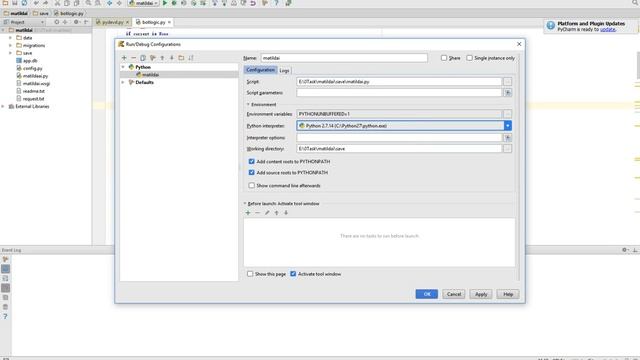Enable the Single instance only checkbox
The image size is (640, 360).
pos(469,58)
